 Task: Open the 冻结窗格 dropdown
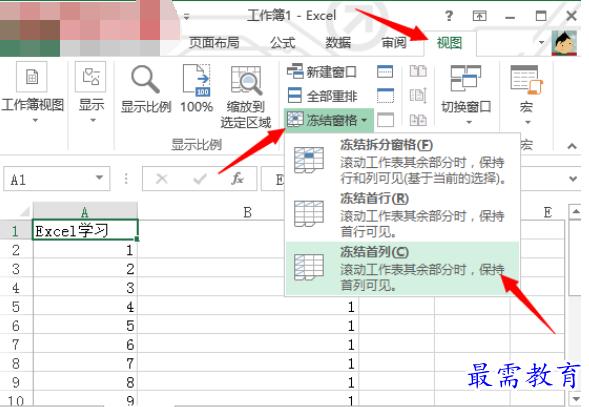pyautogui.click(x=328, y=120)
